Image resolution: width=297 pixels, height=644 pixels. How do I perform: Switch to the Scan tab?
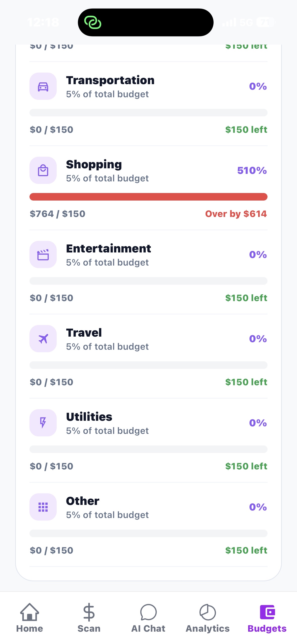tap(89, 618)
